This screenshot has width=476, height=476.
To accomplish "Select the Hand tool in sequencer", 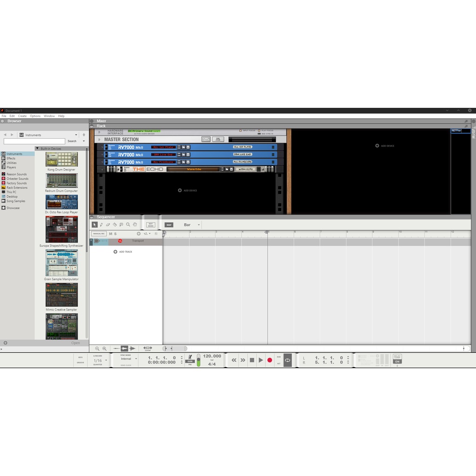I will pos(135,225).
